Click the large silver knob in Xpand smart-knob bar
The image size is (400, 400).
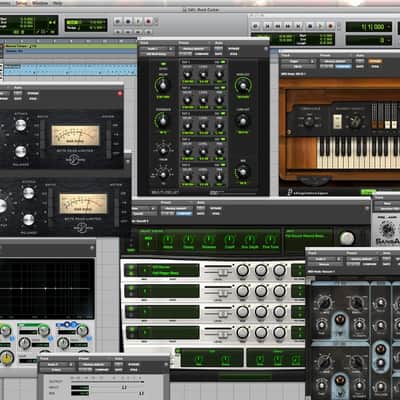(x=347, y=238)
